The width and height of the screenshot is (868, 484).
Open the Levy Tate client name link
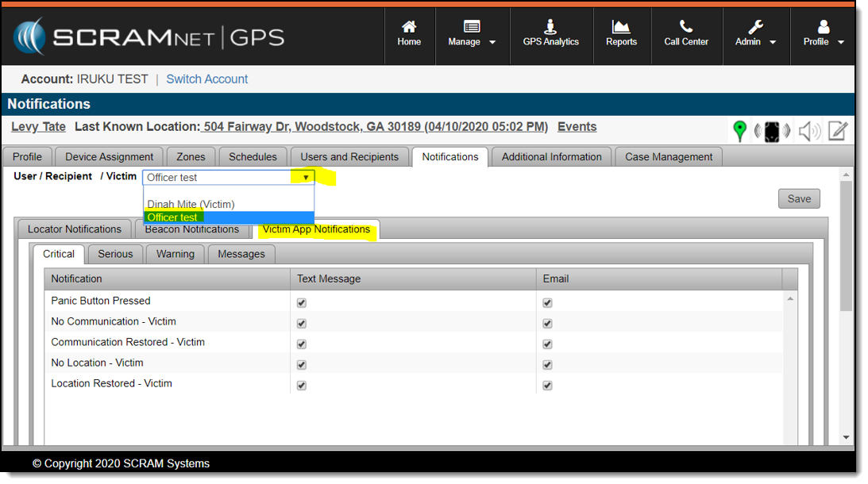(38, 127)
